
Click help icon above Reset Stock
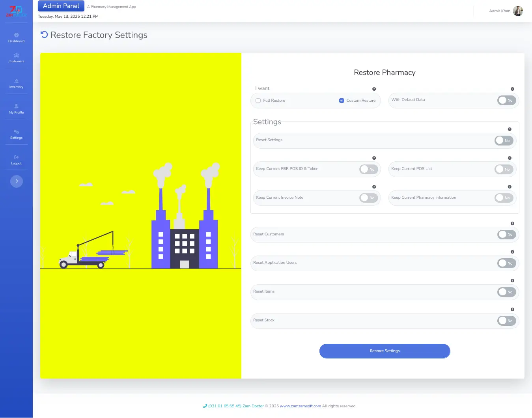coord(512,310)
